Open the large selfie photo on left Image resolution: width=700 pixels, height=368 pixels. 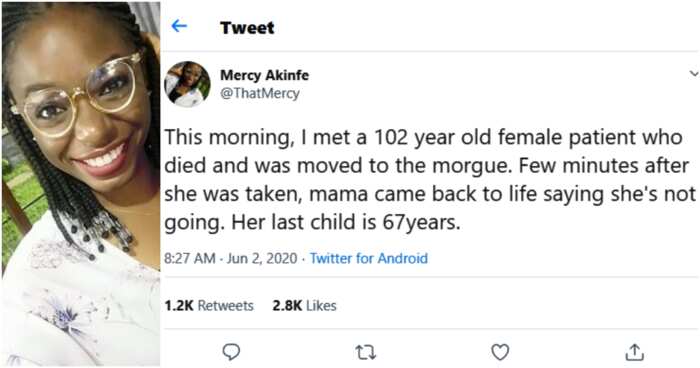[80, 184]
